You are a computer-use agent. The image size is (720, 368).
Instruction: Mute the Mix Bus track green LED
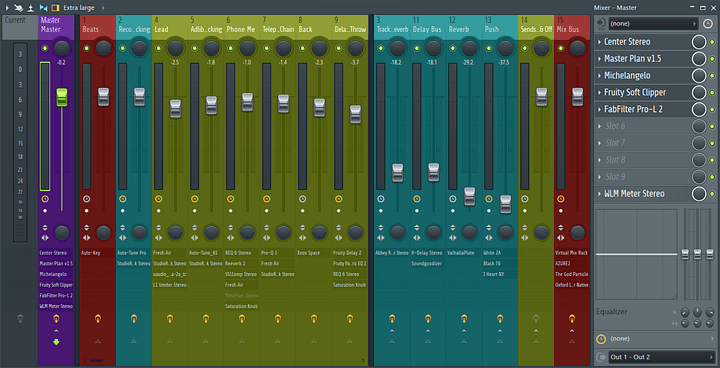click(x=561, y=48)
